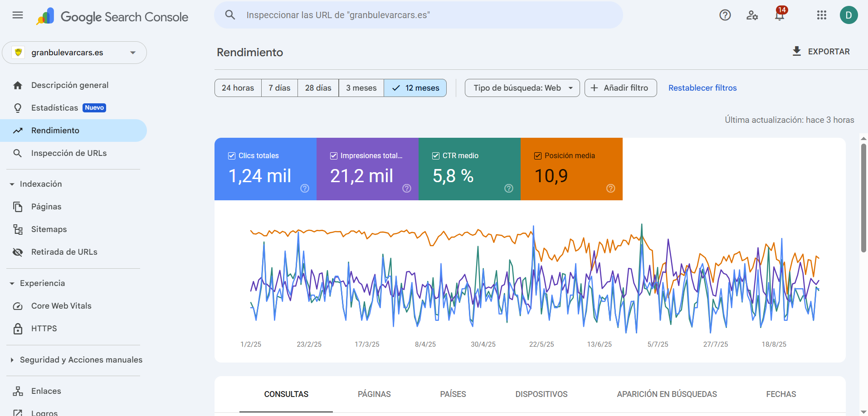
Task: Open the Tipo de búsqueda filter
Action: (x=522, y=87)
